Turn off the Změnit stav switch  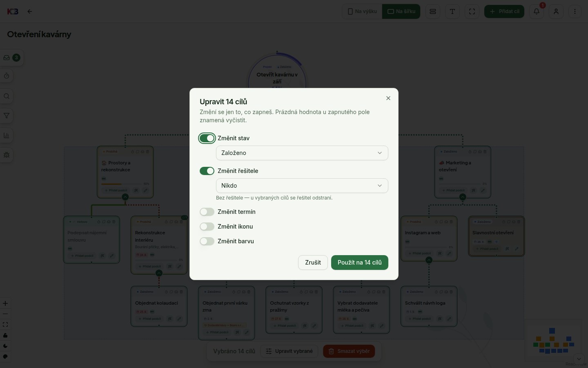207,138
